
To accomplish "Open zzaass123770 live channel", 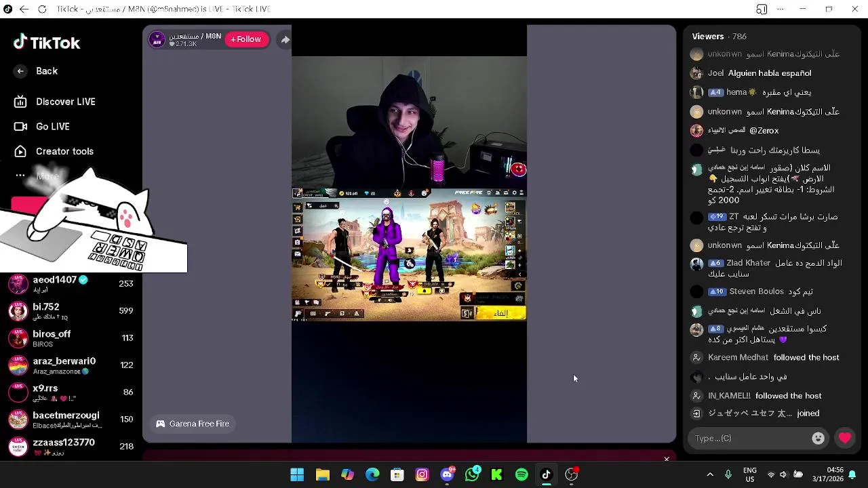I will [x=71, y=446].
